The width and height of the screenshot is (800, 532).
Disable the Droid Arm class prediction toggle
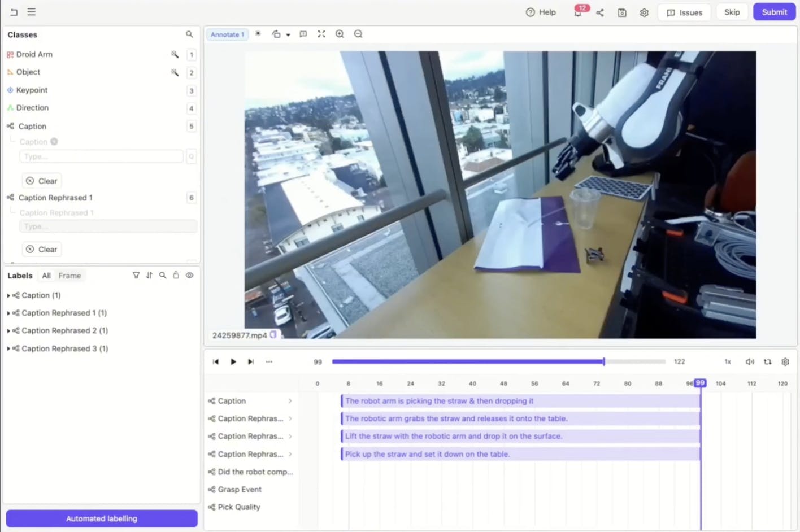(x=175, y=54)
